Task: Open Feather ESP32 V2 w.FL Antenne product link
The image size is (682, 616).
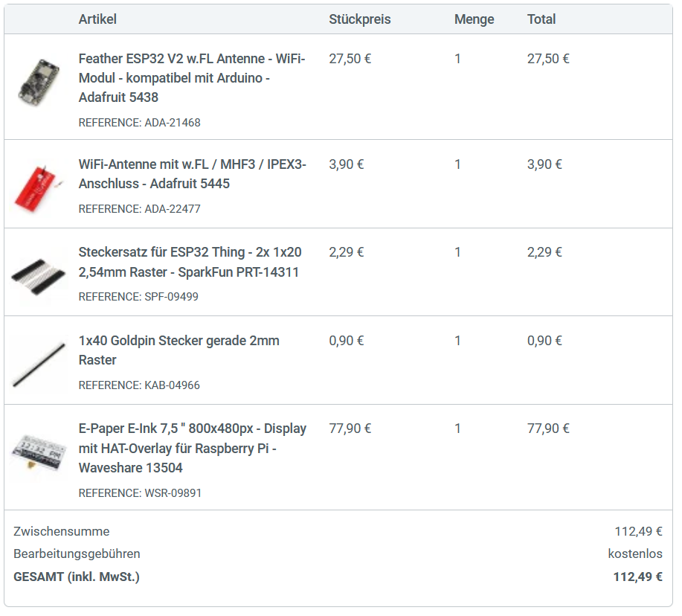Action: click(192, 78)
